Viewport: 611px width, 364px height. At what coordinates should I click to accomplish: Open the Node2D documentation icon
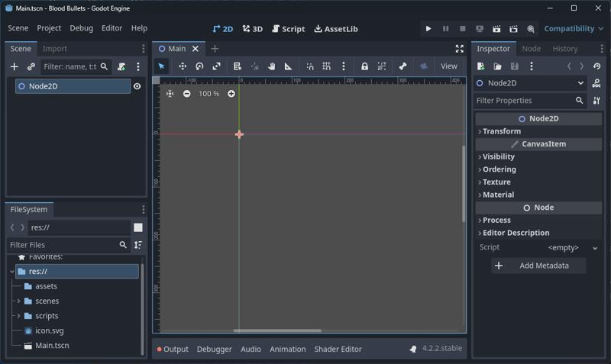pyautogui.click(x=596, y=83)
